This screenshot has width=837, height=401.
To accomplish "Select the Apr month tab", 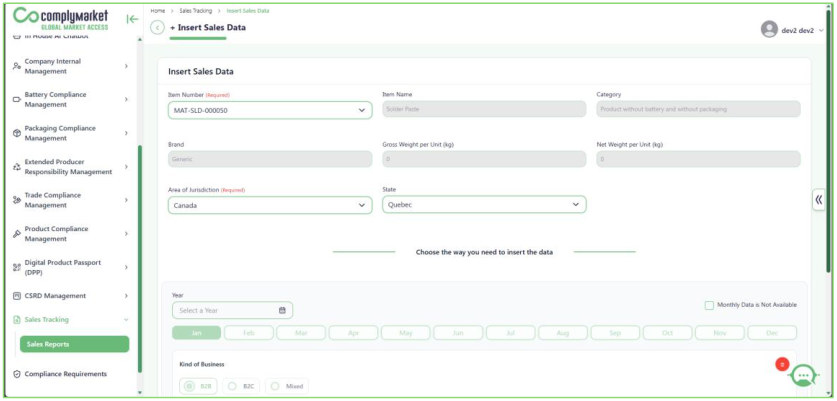I will (x=353, y=333).
